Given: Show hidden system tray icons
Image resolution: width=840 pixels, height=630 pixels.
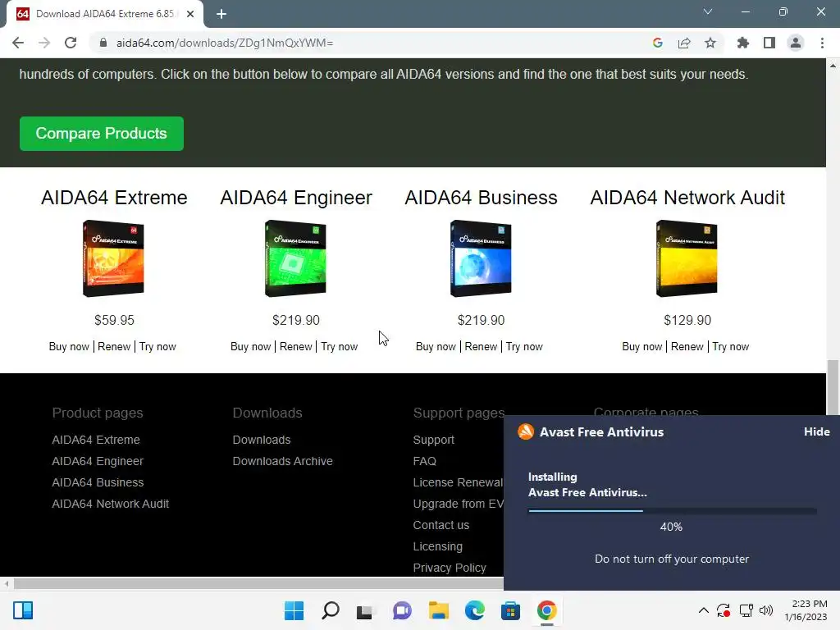Looking at the screenshot, I should coord(703,610).
